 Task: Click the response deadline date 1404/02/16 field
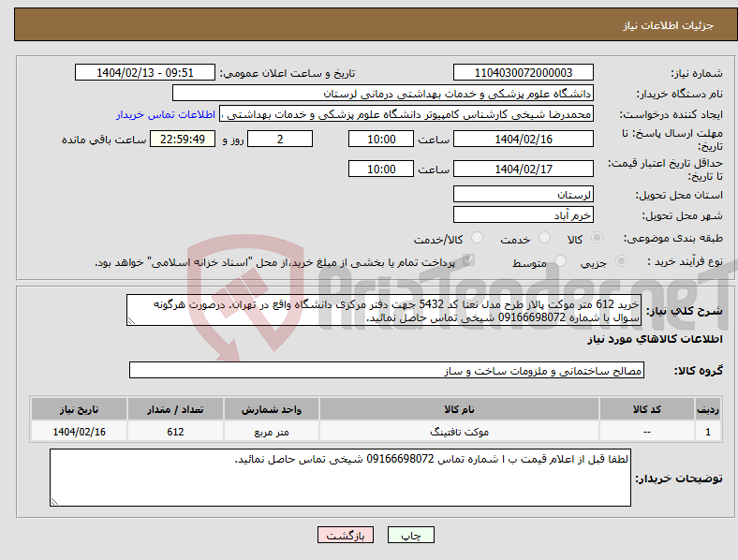[x=523, y=139]
